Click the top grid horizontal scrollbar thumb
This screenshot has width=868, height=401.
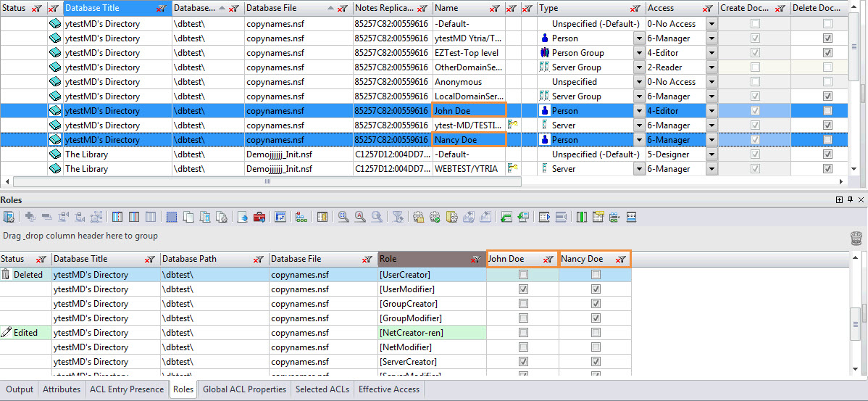pos(268,181)
